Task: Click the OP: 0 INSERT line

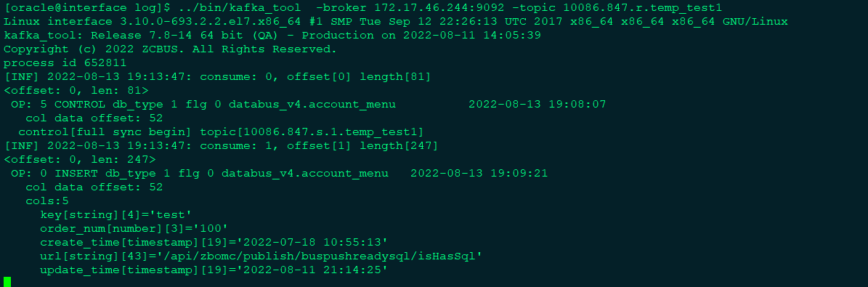Action: coord(279,174)
